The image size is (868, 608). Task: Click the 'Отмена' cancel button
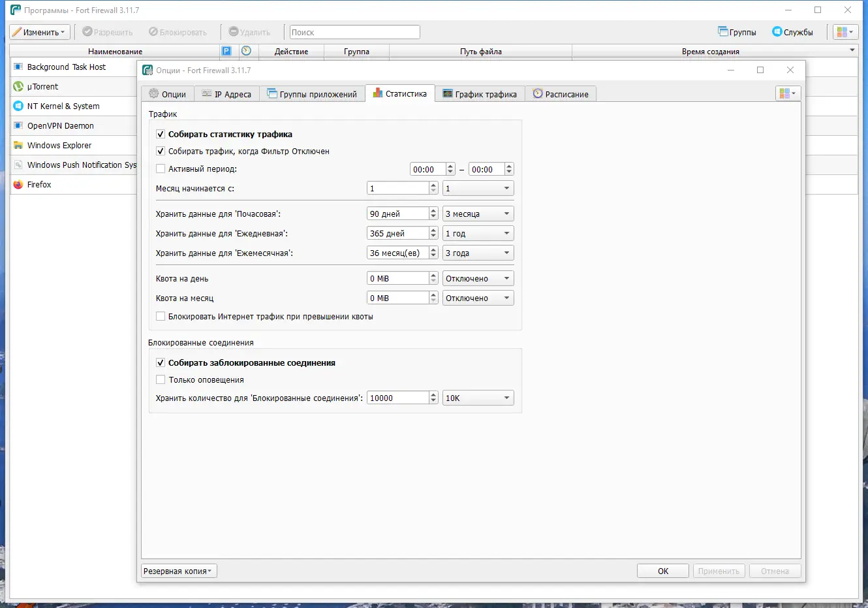(x=775, y=571)
